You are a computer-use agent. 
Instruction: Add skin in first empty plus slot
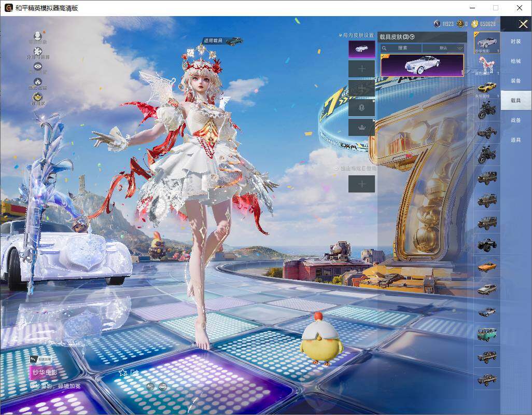coord(362,68)
